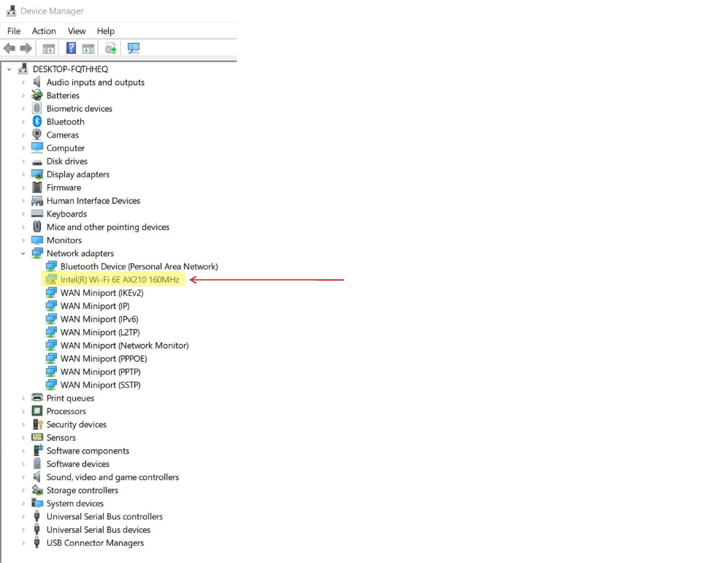
Task: Expand Universal Serial Bus controllers
Action: coord(23,517)
